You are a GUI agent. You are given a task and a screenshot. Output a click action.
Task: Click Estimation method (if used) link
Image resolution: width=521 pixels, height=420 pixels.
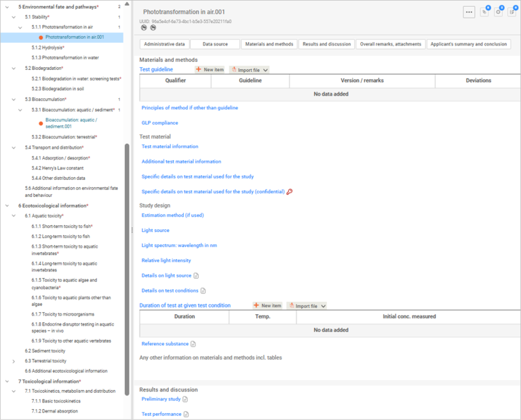[x=173, y=215]
